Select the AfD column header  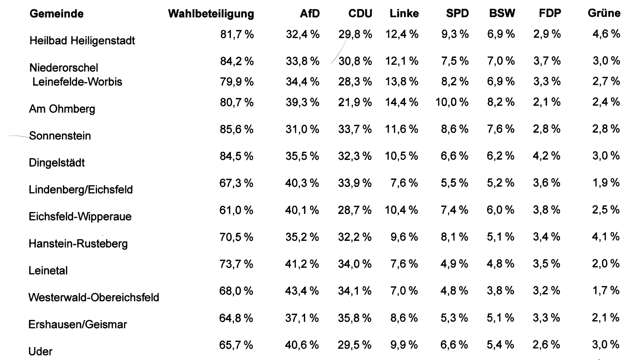pos(310,13)
